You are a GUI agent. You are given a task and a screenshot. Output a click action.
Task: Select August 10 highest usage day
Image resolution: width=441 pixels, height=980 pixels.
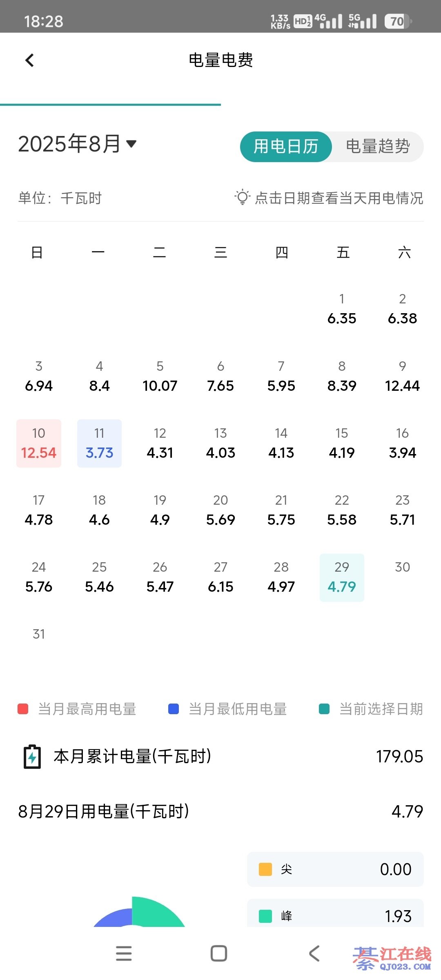39,443
